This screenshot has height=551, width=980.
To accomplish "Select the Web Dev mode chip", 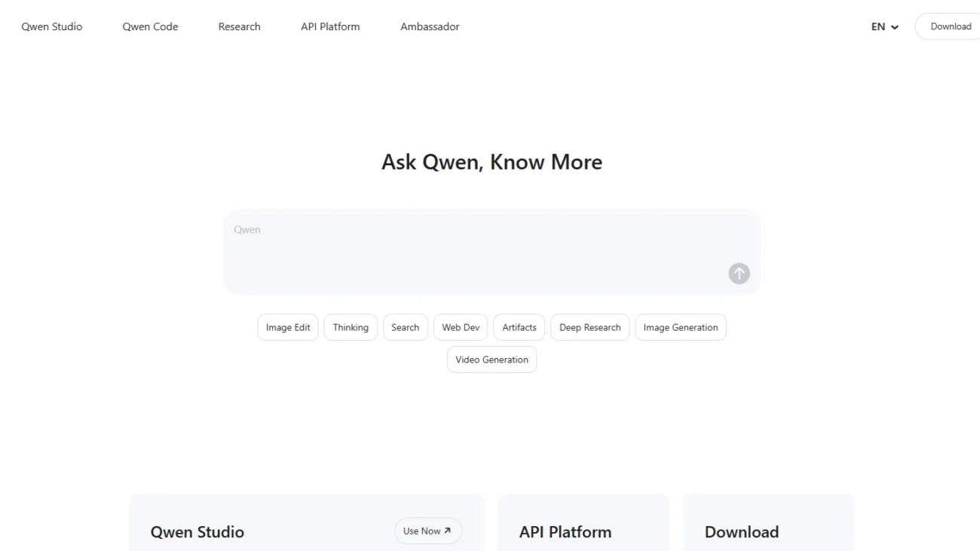I will pos(461,327).
